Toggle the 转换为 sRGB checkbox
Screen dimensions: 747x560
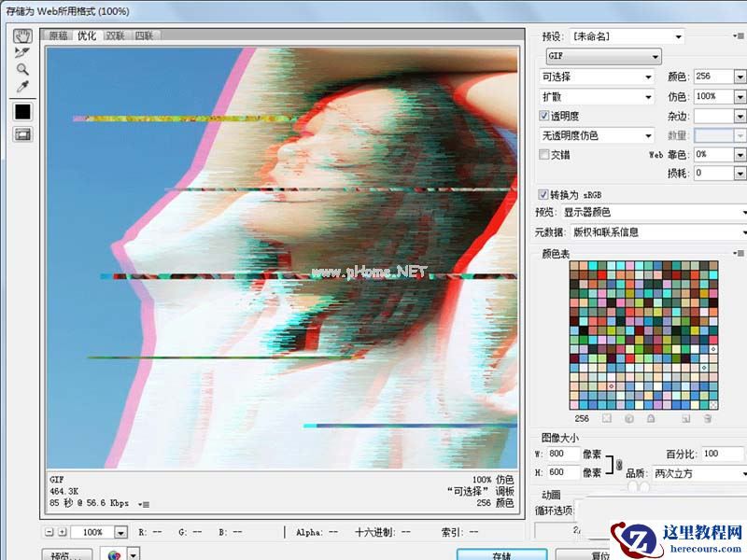(543, 194)
